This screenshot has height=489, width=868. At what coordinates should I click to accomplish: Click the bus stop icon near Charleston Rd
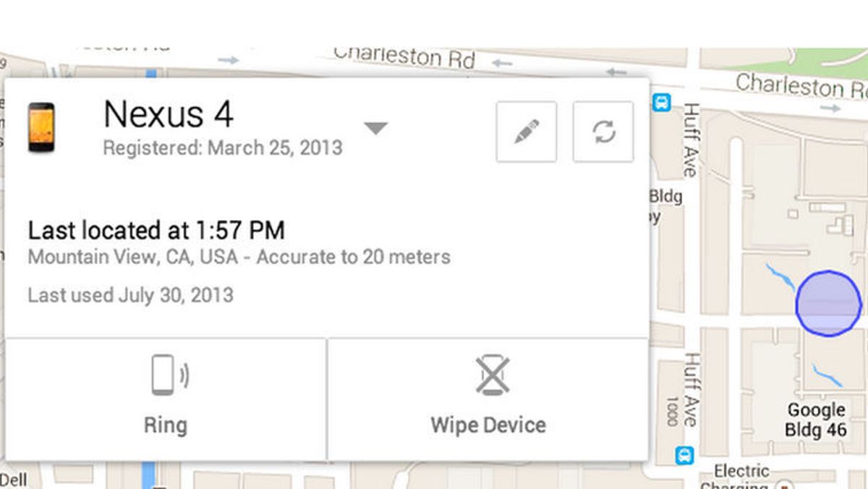click(x=661, y=103)
